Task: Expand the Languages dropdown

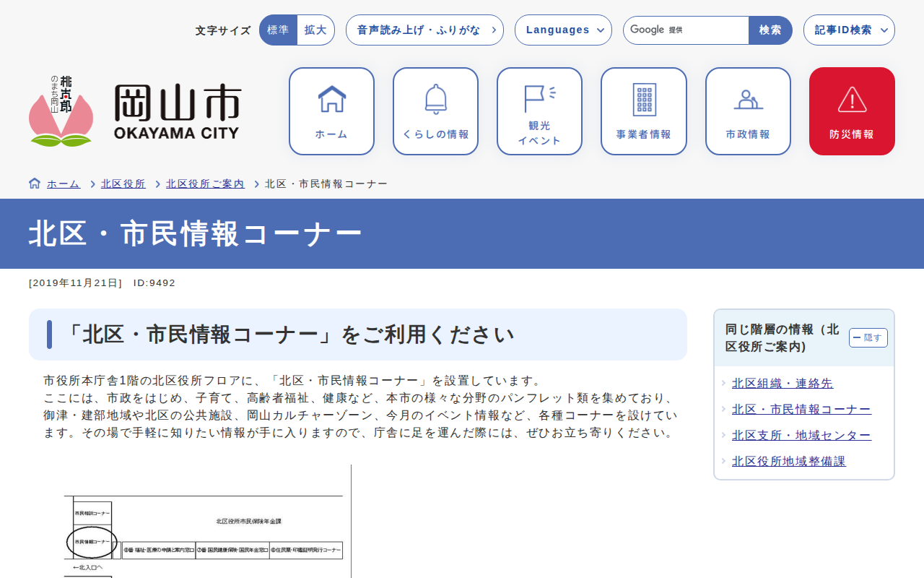Action: tap(563, 30)
